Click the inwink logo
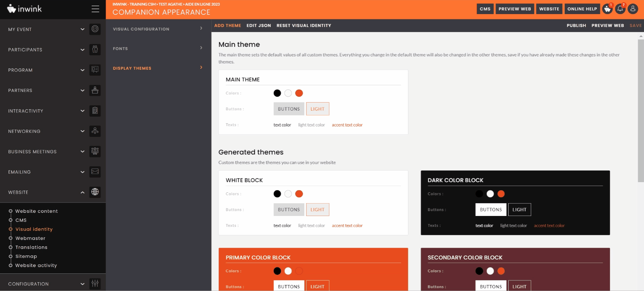Image resolution: width=644 pixels, height=291 pixels. [24, 9]
